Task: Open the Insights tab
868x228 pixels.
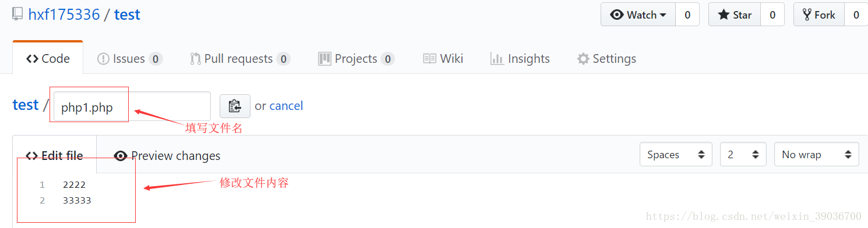Action: click(520, 59)
